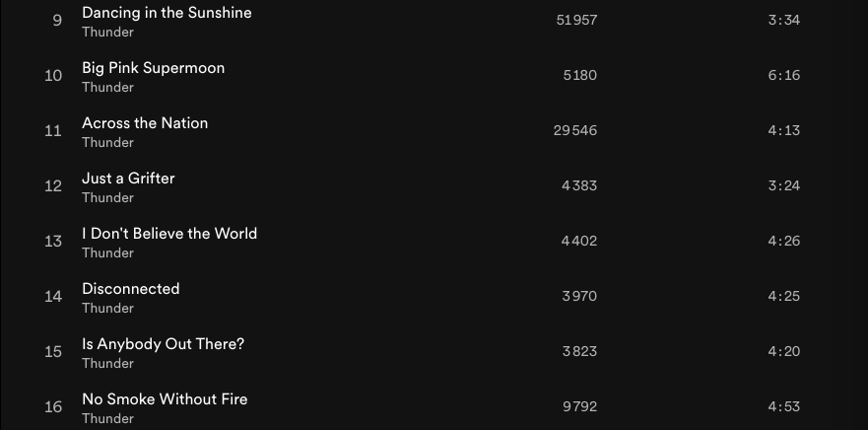The width and height of the screenshot is (868, 430).
Task: Open Thunder link under Is Anybody Out There?
Action: coord(107,364)
